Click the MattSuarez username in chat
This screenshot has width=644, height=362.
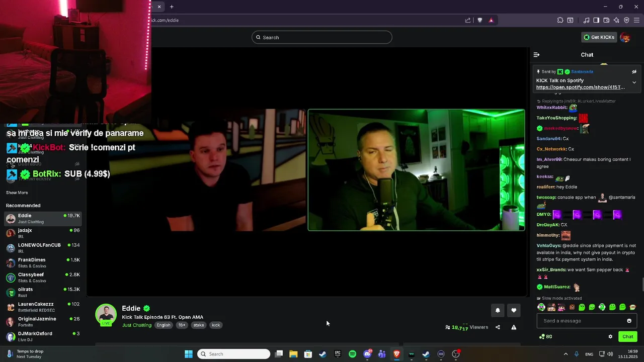pyautogui.click(x=557, y=287)
